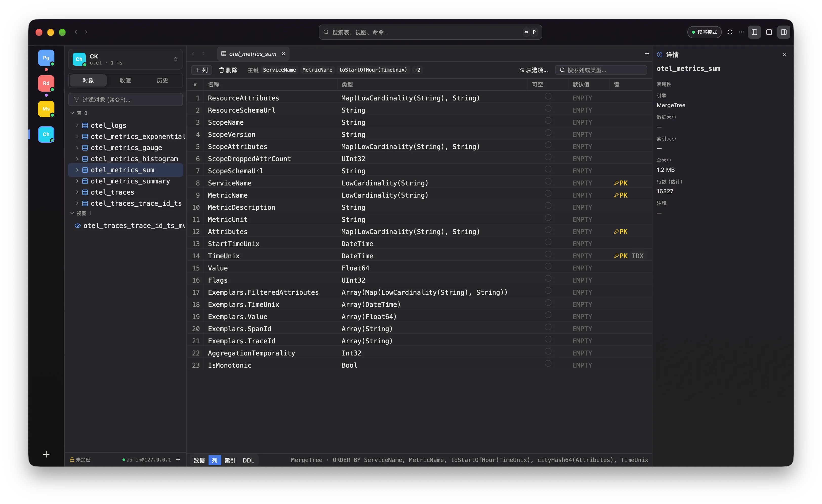Open a new tab with plus icon
This screenshot has height=504, width=822.
tap(647, 53)
